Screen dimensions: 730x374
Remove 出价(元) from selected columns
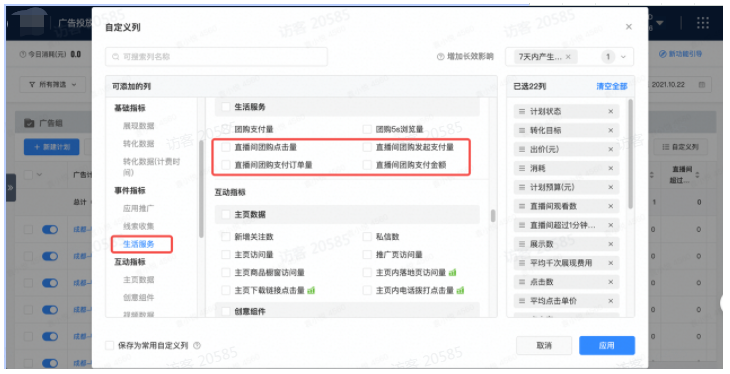coord(610,150)
